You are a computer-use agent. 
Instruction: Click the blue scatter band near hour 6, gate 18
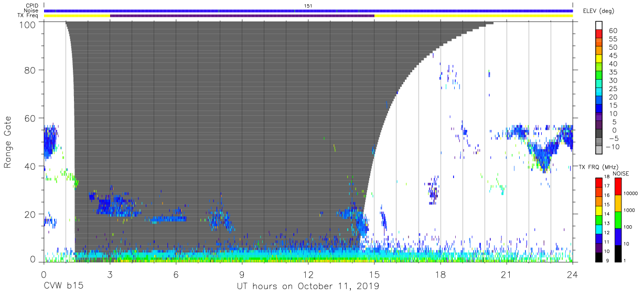click(x=168, y=218)
